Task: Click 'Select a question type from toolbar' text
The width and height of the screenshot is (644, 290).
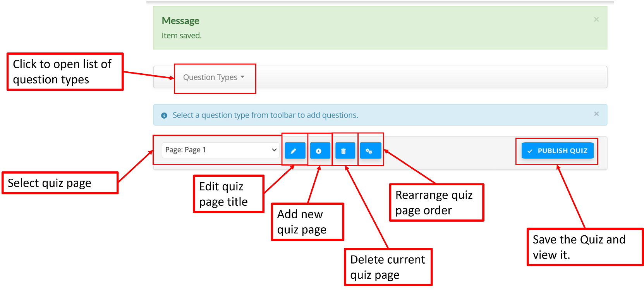Action: 265,115
